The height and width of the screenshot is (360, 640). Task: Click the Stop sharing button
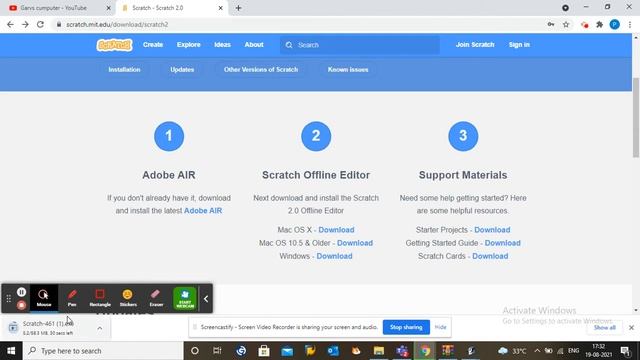coord(406,327)
